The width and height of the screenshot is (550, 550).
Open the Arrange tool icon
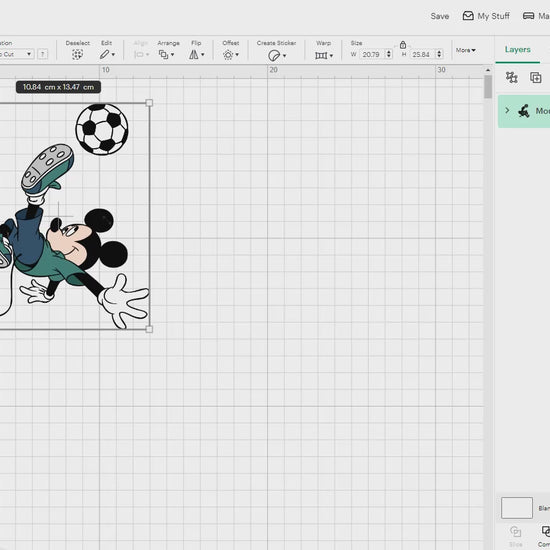pos(163,54)
